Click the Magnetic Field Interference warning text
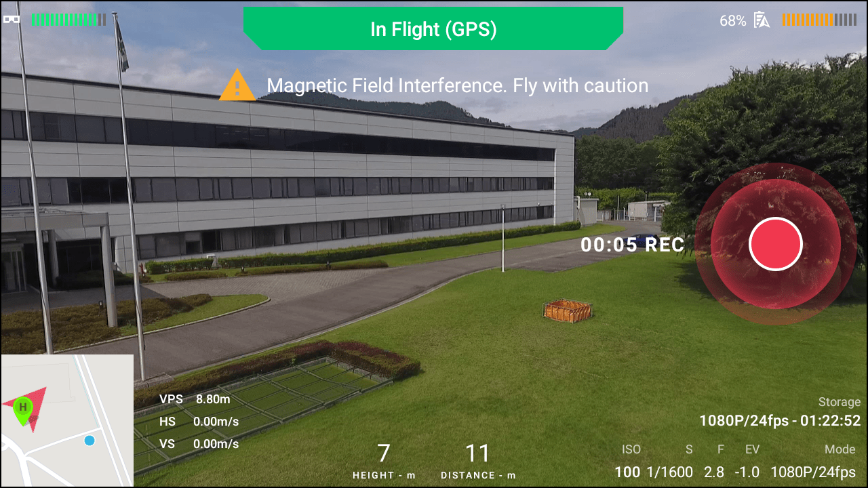 coord(457,86)
